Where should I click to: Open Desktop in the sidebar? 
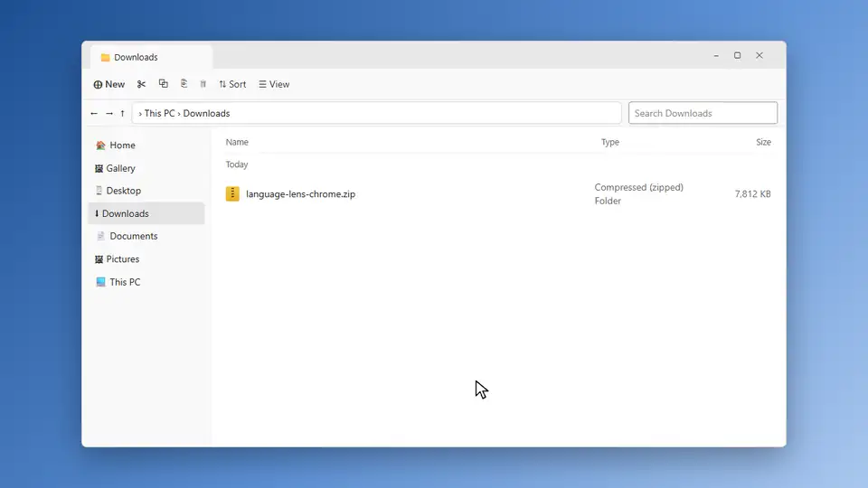[146, 191]
